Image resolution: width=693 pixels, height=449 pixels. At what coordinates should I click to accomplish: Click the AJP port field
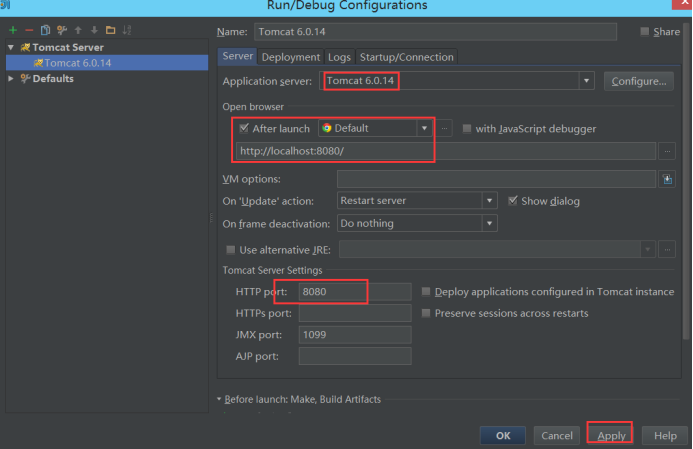[355, 356]
